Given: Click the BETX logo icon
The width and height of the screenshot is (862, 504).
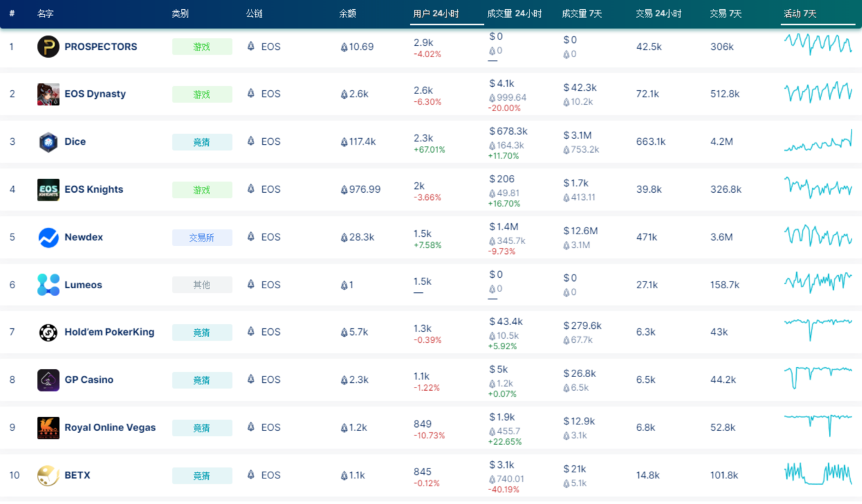Looking at the screenshot, I should (48, 475).
